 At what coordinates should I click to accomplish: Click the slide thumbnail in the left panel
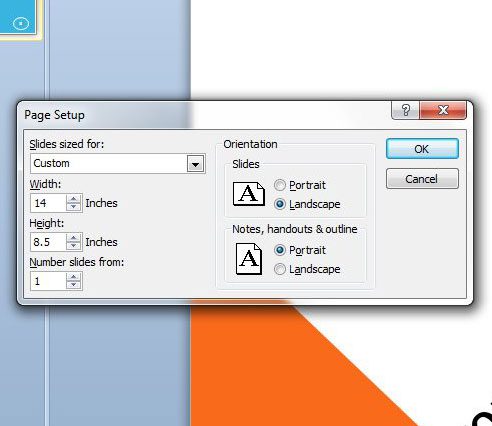17,17
